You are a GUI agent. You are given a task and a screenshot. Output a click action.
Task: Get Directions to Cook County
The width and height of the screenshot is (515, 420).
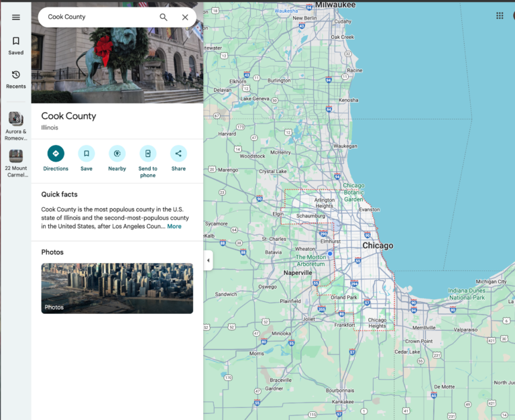pos(56,154)
